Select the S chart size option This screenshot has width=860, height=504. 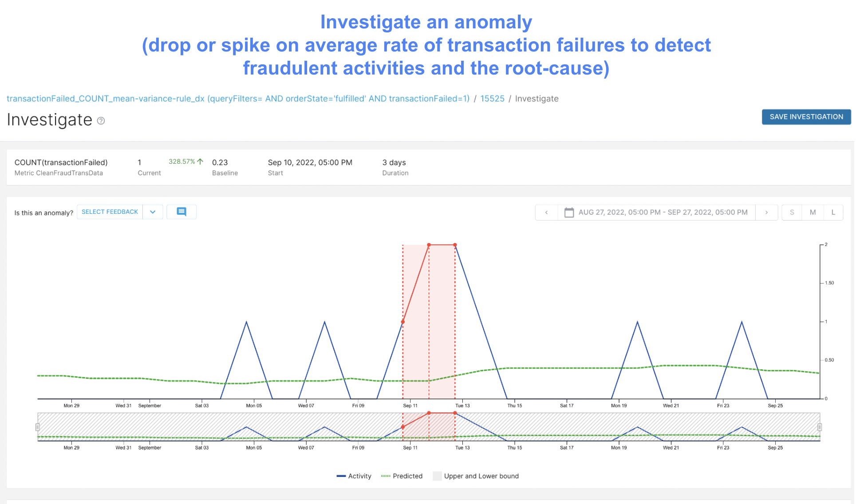click(x=792, y=213)
